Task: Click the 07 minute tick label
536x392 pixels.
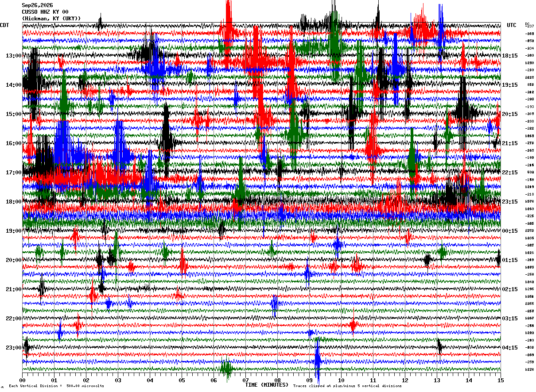Action: tap(245, 380)
